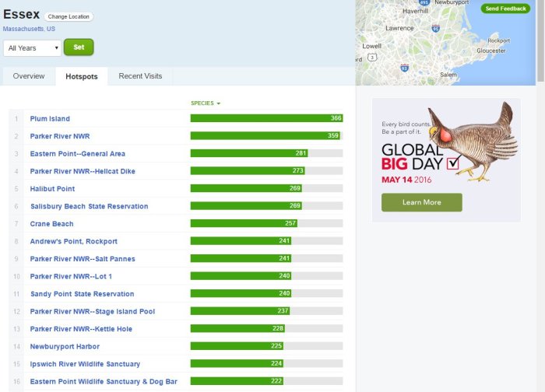Click the Crane Beach link
The height and width of the screenshot is (392, 545).
[x=51, y=224]
